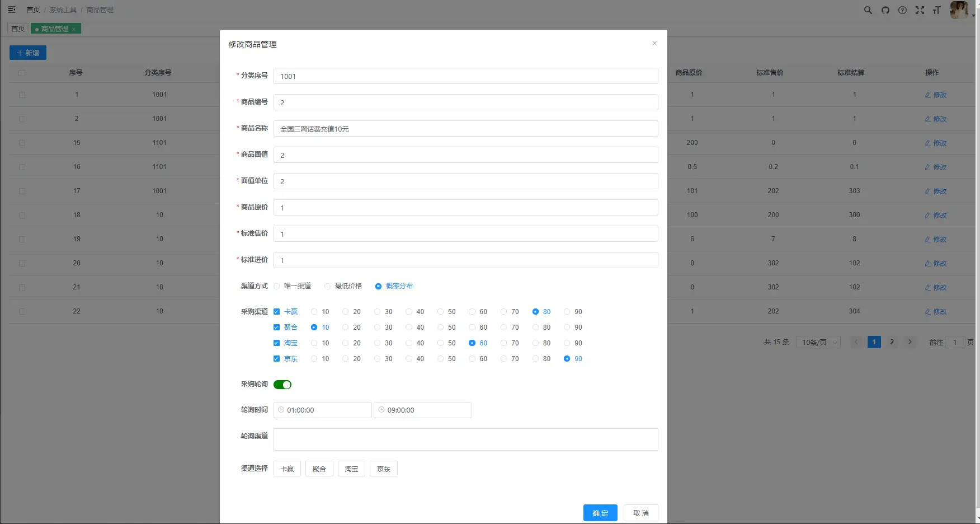Click the 商品名称 input field
This screenshot has width=980, height=524.
[466, 129]
